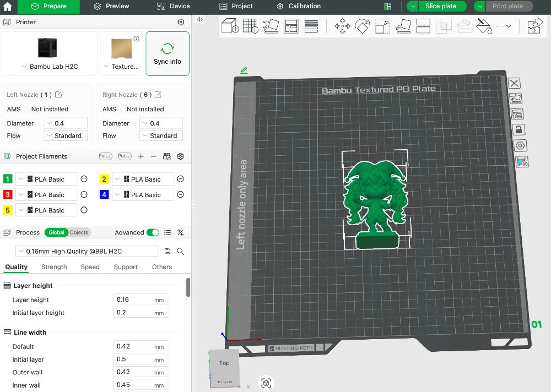Click the Slice plate button

pos(442,6)
